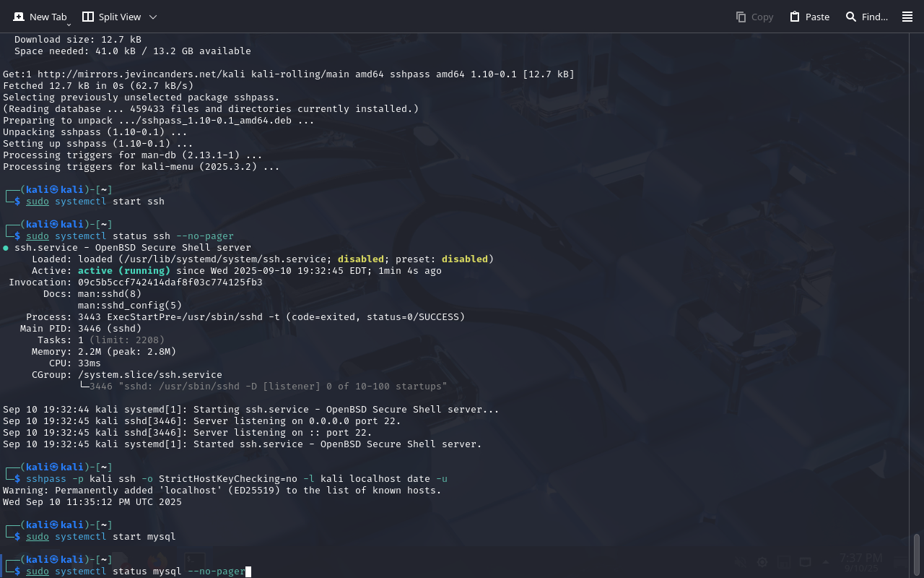Click 'Processing triggers for man-db' line
Image resolution: width=924 pixels, height=578 pixels.
(133, 155)
